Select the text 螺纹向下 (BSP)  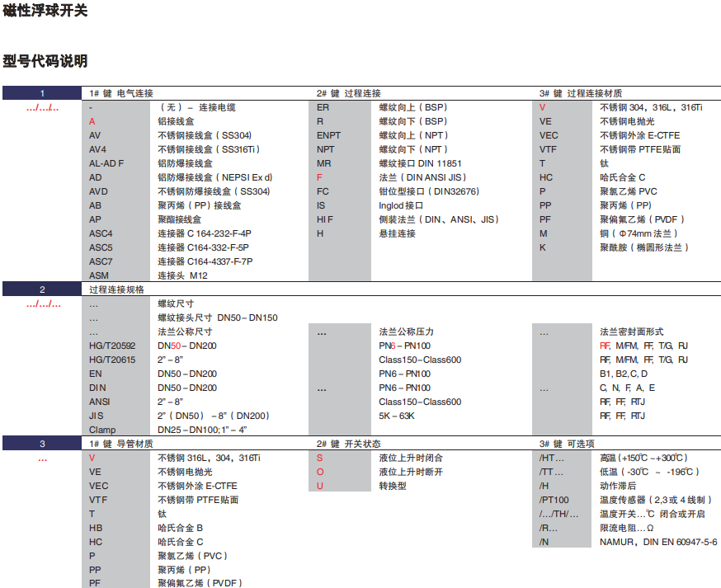[x=413, y=121]
